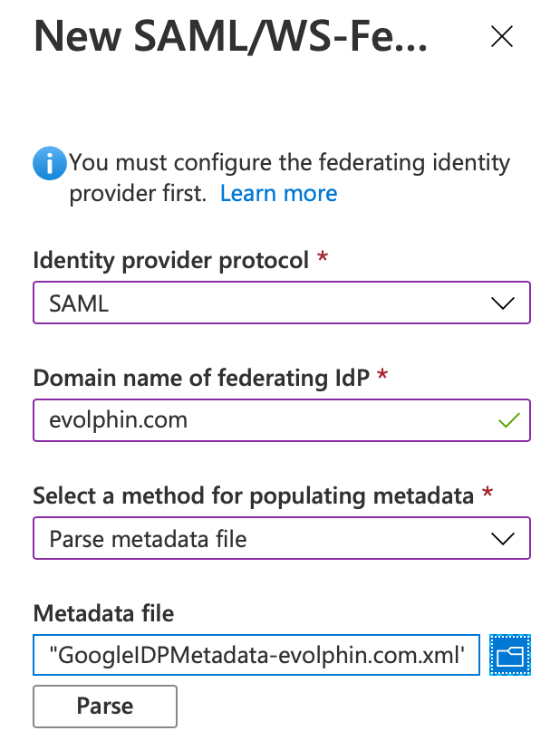
Task: Click the green validation checkmark
Action: click(x=508, y=420)
